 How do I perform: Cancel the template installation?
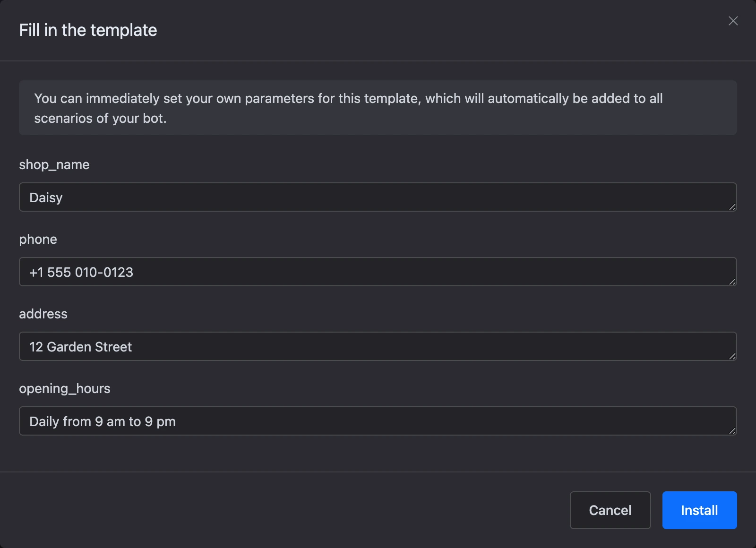pyautogui.click(x=610, y=510)
